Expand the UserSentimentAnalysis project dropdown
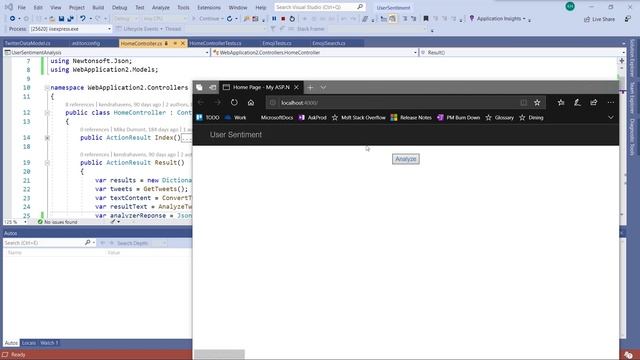The image size is (640, 360). coord(207,53)
